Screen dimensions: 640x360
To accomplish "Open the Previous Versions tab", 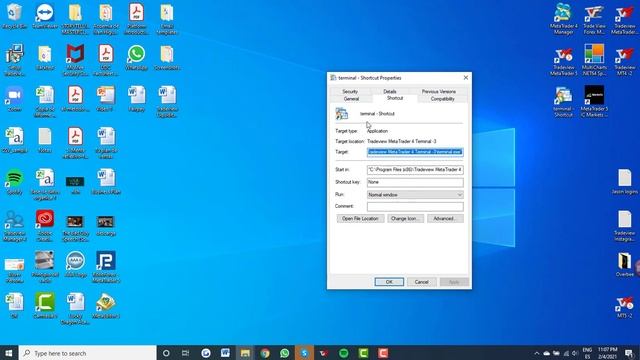I will click(439, 91).
